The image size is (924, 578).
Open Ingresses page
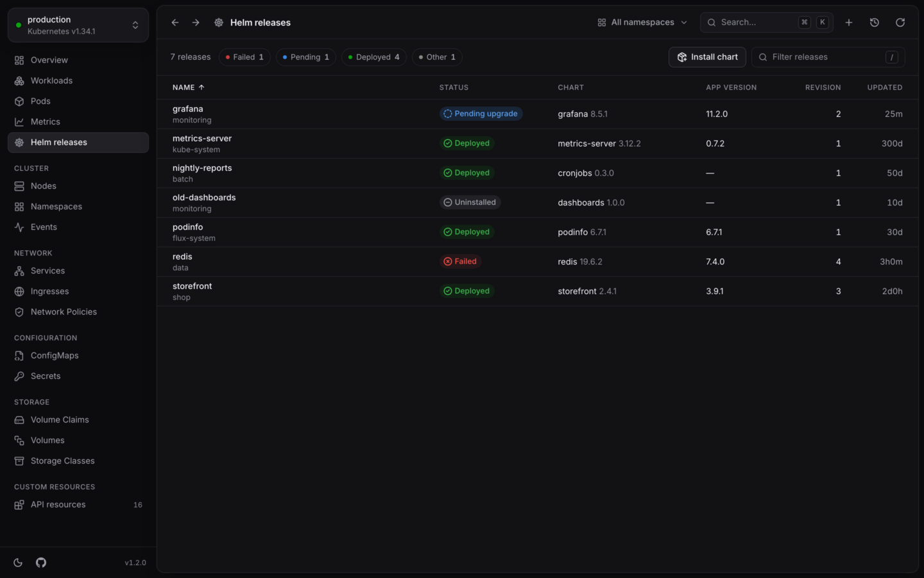tap(78, 292)
